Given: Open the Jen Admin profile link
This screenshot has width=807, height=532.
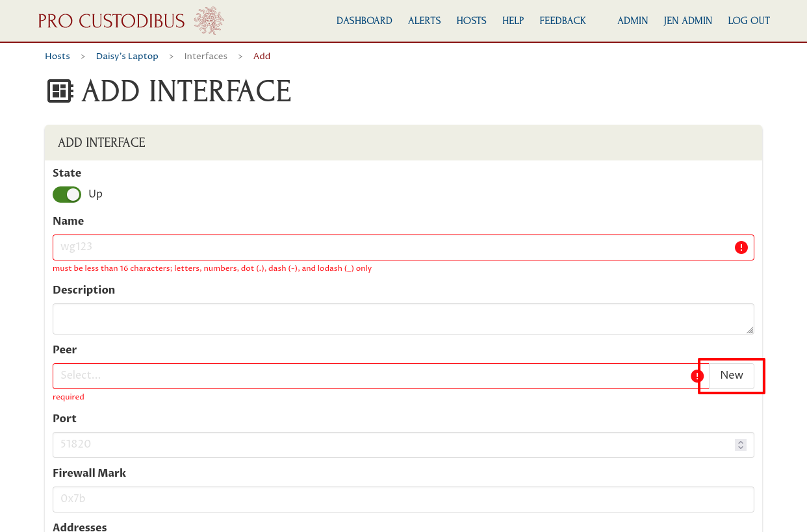Looking at the screenshot, I should 688,21.
